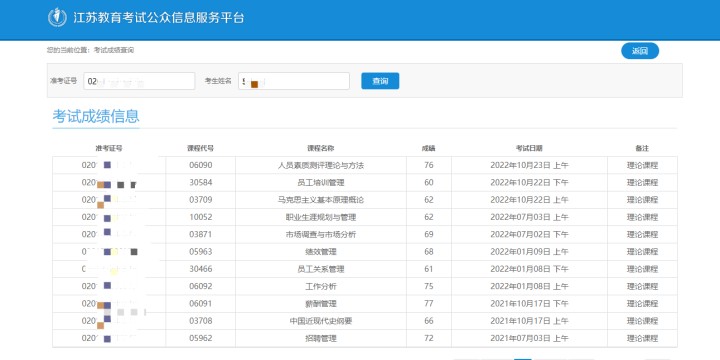Select course code 06092

[201, 286]
